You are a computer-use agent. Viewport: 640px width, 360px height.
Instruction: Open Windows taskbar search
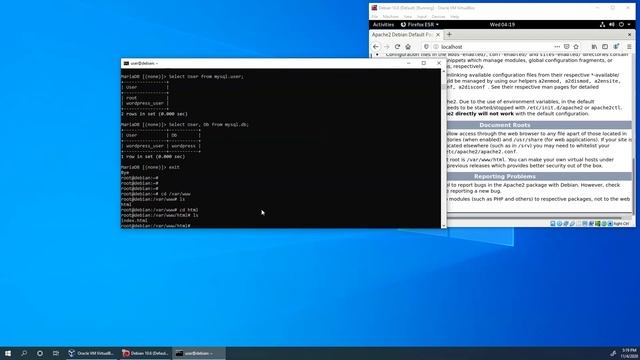tap(24, 353)
